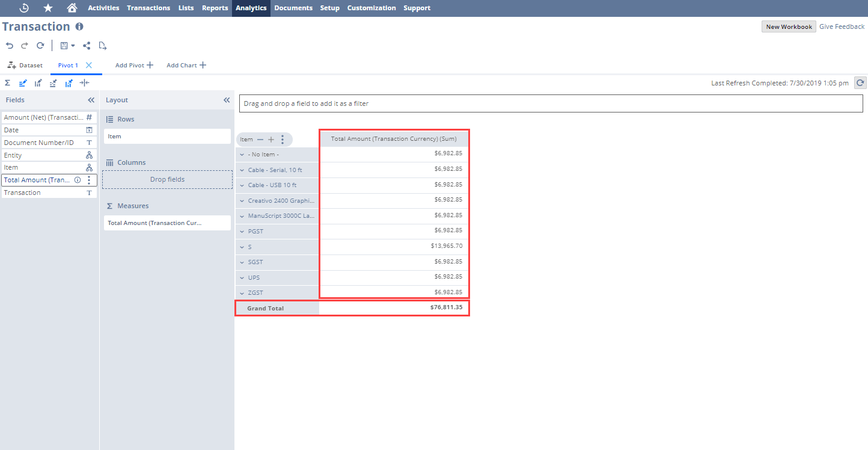Click the row pin icon
Screen dimensions: 868x450
tap(53, 83)
